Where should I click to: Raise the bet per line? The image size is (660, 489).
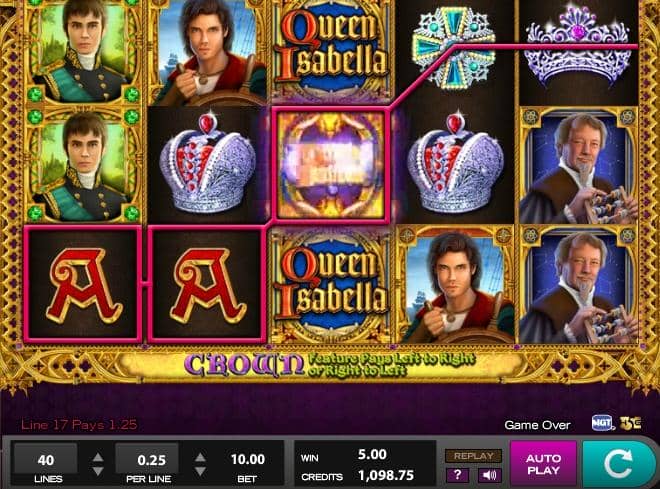200,457
